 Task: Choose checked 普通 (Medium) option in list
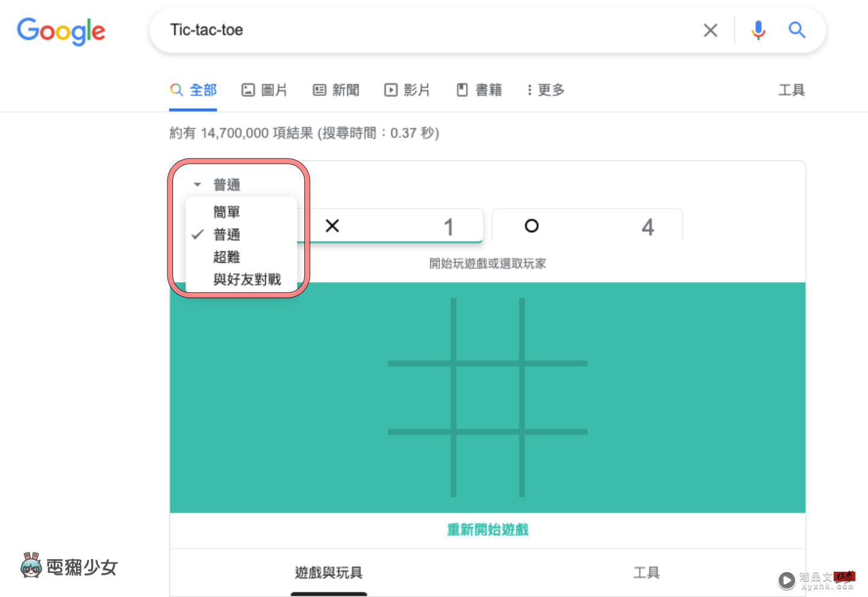227,234
